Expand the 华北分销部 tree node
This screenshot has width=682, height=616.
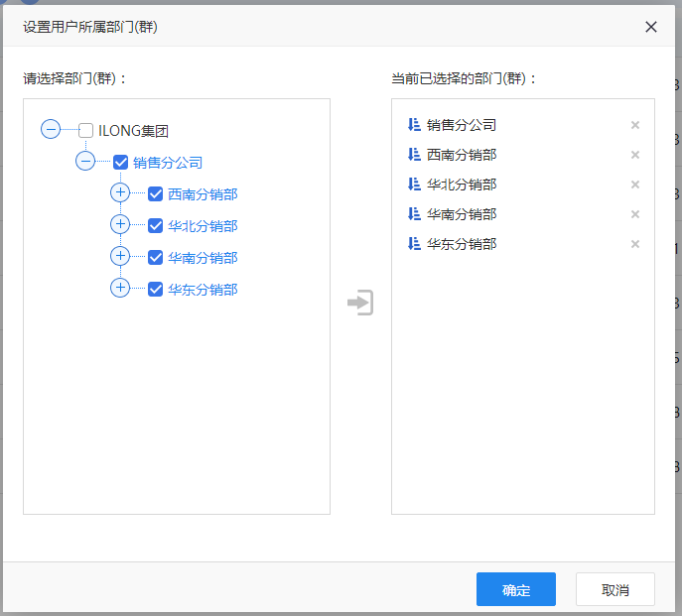120,224
